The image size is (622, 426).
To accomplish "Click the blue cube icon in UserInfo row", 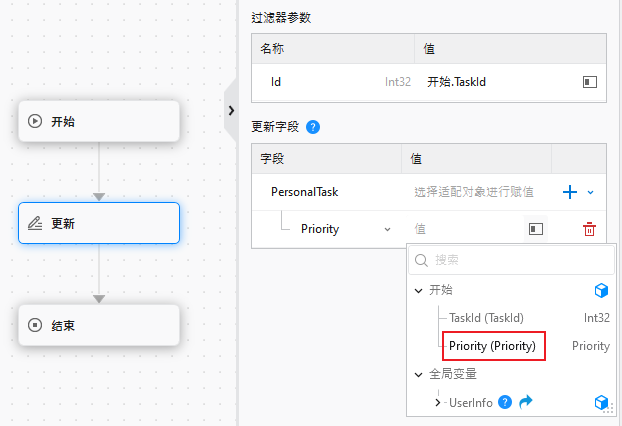I will coord(601,402).
